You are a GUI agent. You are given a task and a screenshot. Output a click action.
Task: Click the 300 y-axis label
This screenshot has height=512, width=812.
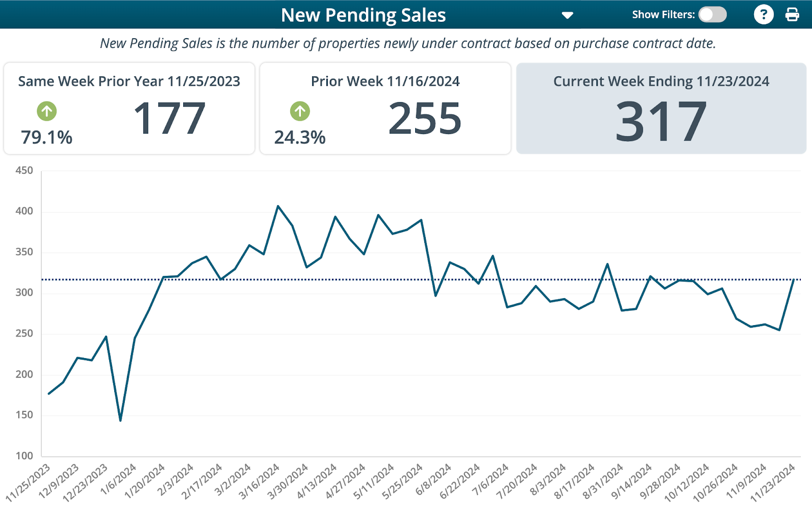click(x=24, y=293)
